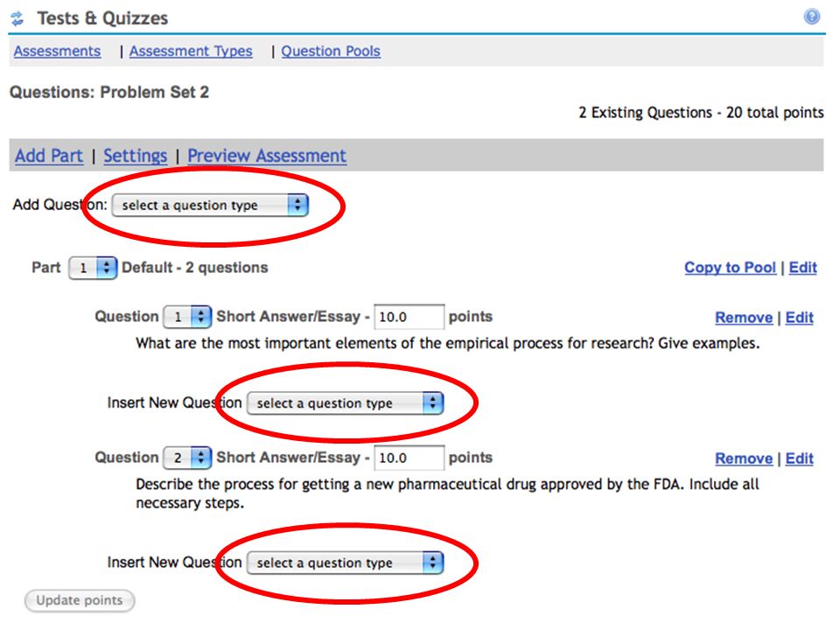Screen dimensions: 840x630
Task: Open the Part number selector
Action: [93, 268]
